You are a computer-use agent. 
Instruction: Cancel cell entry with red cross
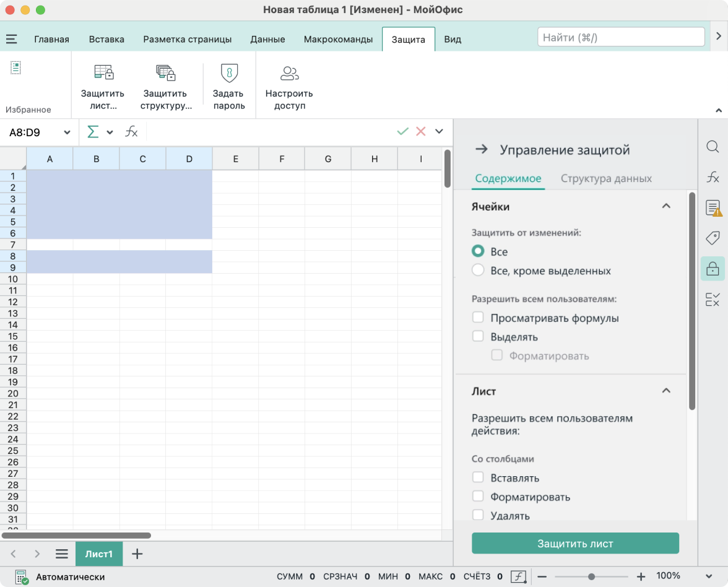point(421,131)
